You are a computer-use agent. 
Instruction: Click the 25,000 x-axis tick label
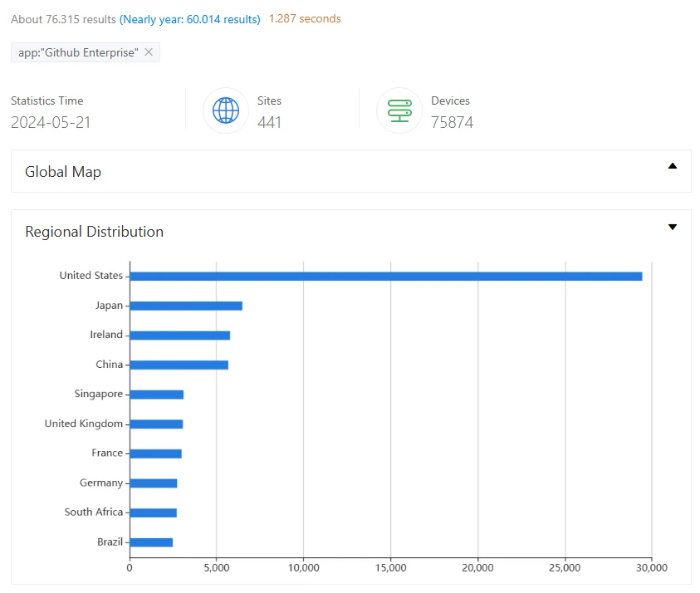565,567
